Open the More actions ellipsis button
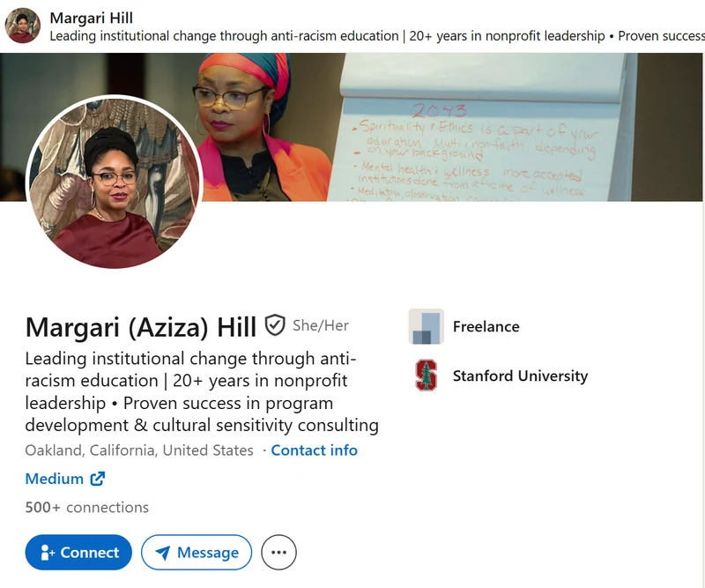This screenshot has height=588, width=705. 278,553
